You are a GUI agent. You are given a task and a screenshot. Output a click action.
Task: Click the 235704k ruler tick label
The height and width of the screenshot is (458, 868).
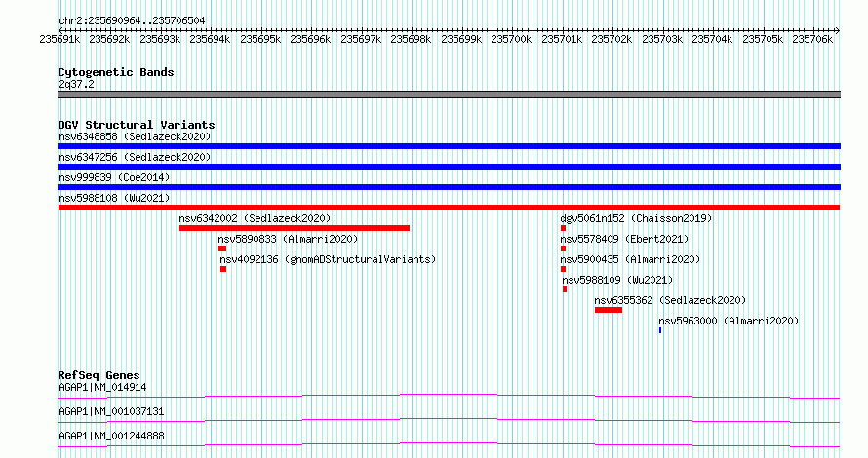click(x=712, y=39)
